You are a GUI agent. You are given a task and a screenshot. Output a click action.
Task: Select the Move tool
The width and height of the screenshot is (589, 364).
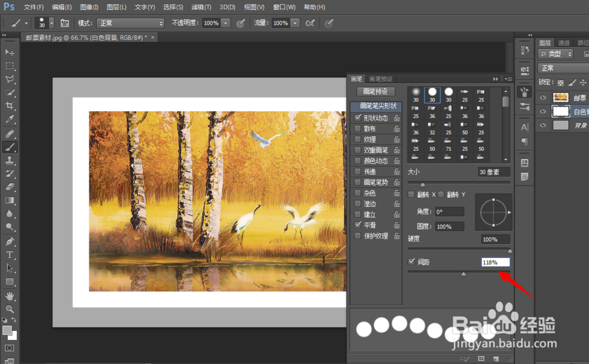10,52
